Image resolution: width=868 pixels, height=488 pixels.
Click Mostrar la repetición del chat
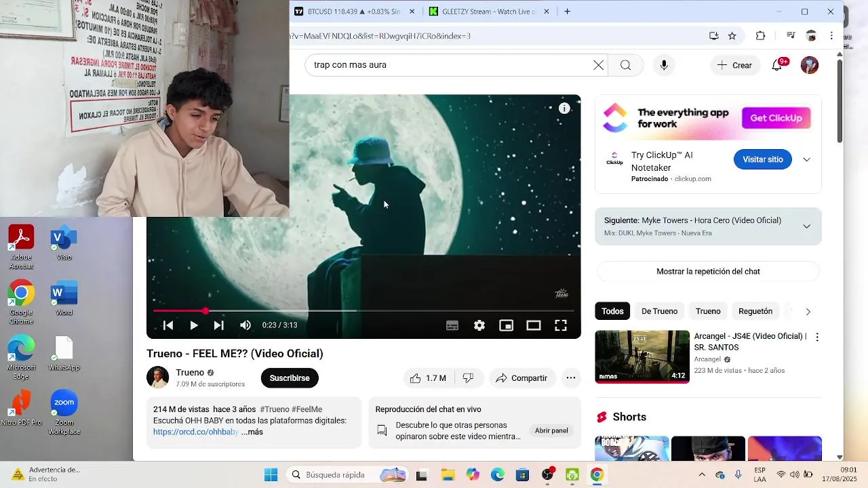(708, 271)
